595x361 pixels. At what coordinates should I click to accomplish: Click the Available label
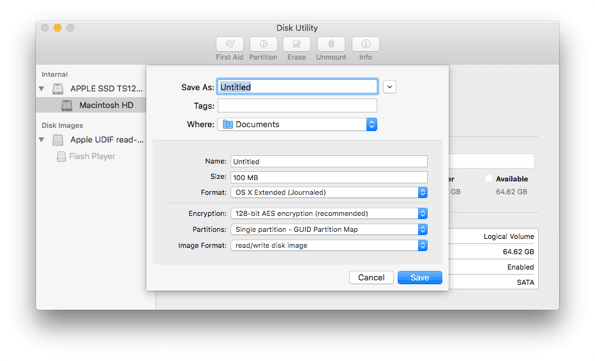tap(512, 179)
